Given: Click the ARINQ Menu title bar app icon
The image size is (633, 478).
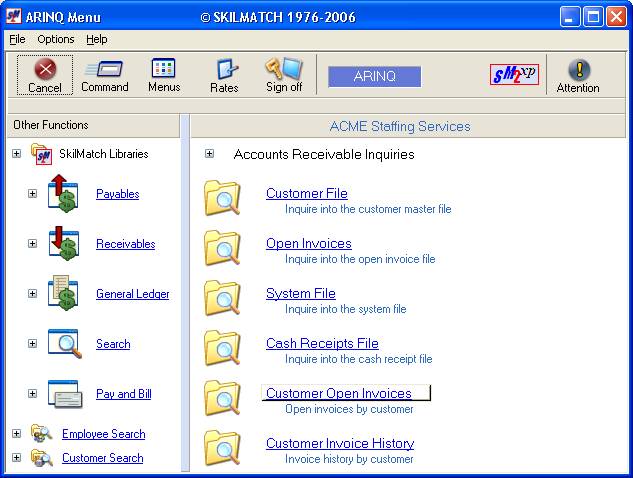Looking at the screenshot, I should tap(14, 17).
